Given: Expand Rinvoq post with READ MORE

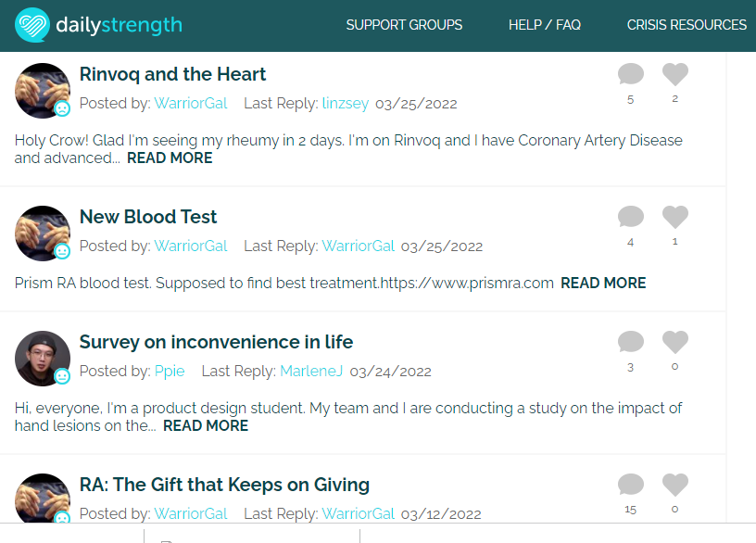Looking at the screenshot, I should [x=170, y=158].
